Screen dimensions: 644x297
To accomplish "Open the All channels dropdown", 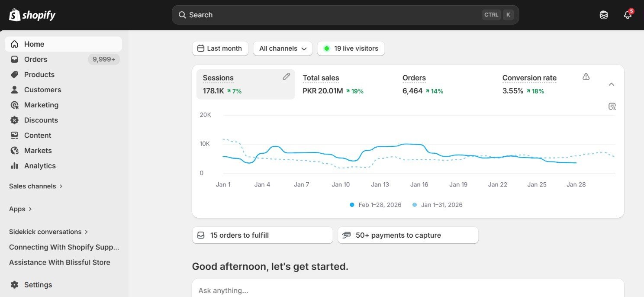I will point(283,48).
